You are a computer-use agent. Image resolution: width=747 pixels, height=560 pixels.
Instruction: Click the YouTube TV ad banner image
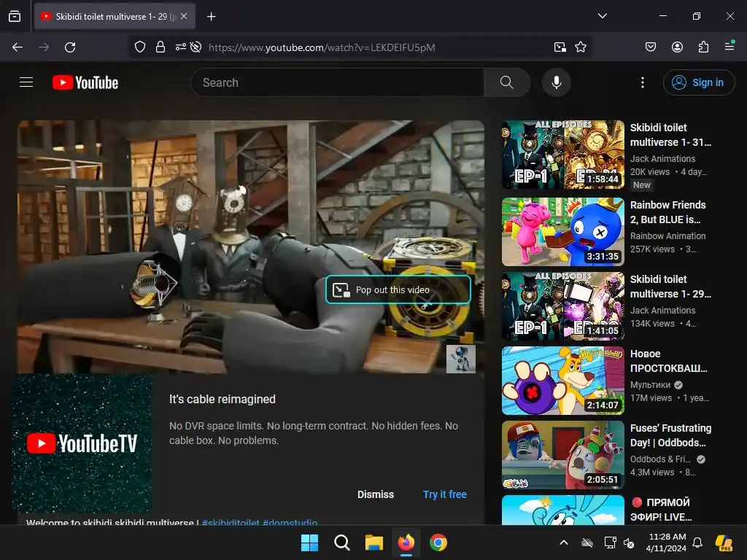click(x=82, y=443)
